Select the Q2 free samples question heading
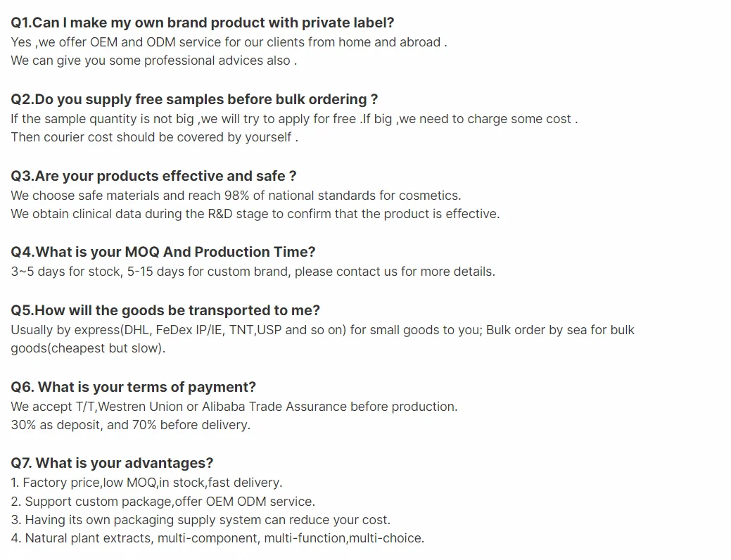The image size is (731, 560). (194, 99)
